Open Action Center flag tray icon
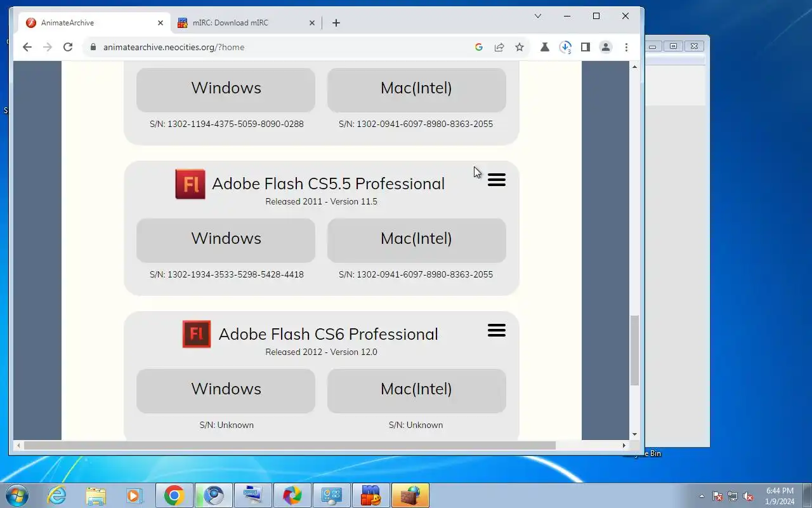Image resolution: width=812 pixels, height=508 pixels. point(718,496)
